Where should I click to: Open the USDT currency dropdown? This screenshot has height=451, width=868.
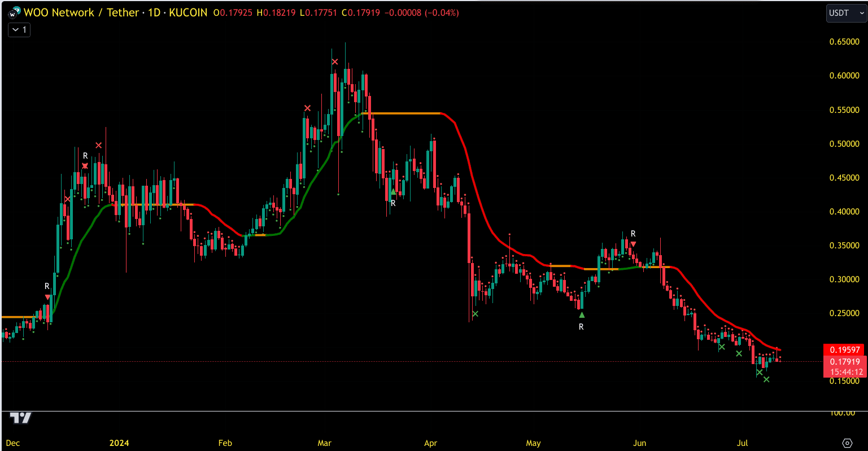(846, 13)
